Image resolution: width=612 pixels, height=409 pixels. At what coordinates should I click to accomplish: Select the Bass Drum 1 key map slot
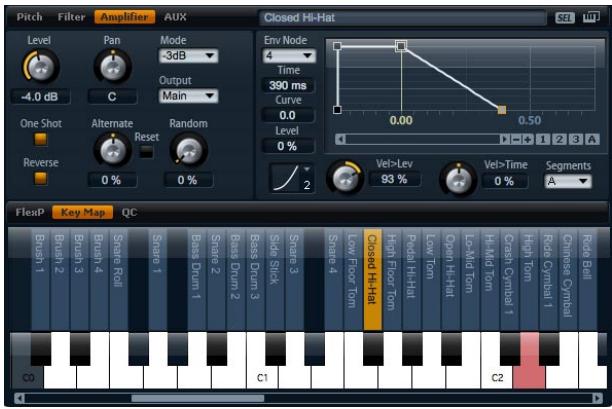(197, 279)
